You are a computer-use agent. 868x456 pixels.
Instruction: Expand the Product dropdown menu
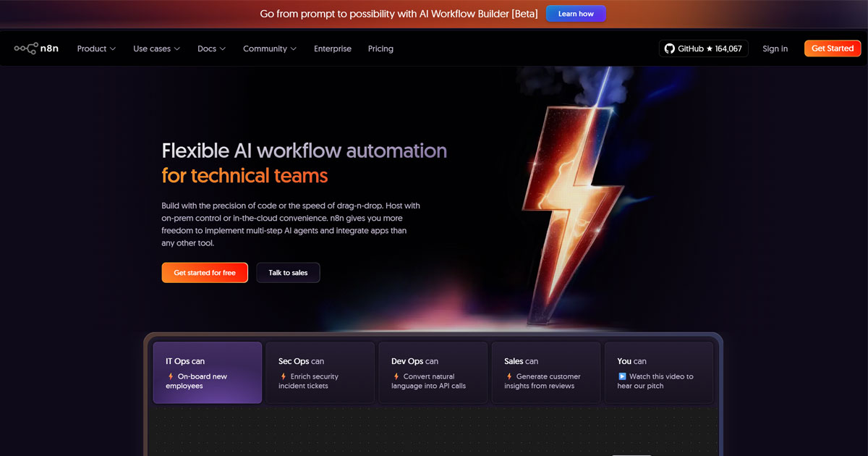96,48
